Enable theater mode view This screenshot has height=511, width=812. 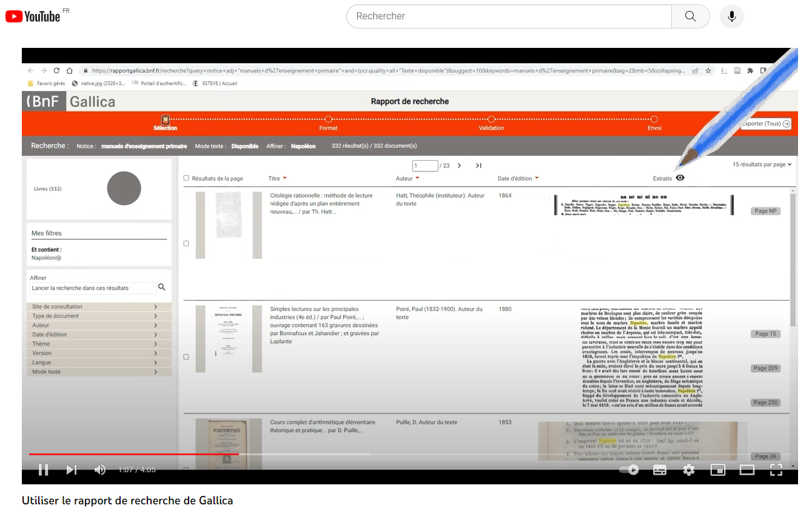(x=747, y=470)
